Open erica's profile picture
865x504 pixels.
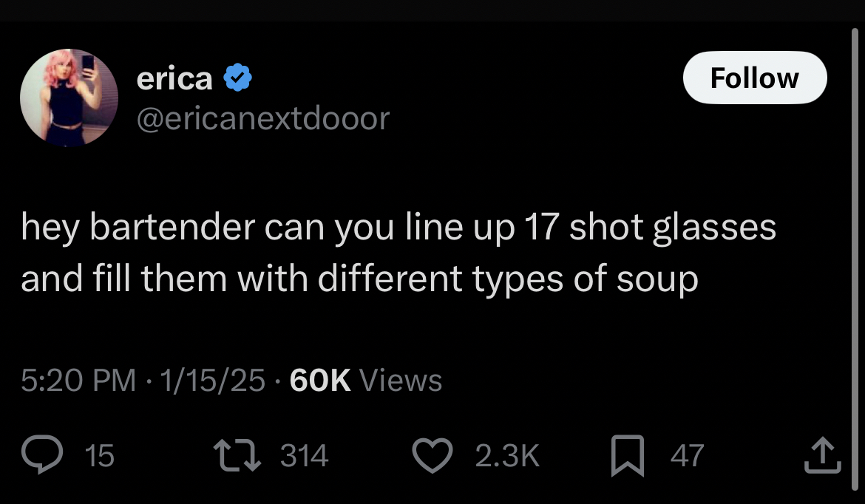coord(69,98)
